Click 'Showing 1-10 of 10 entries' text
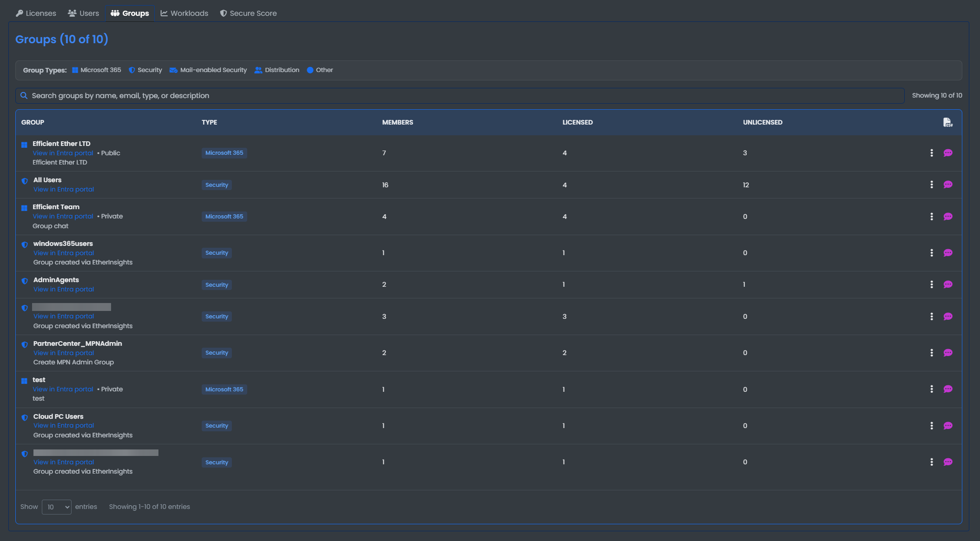980x541 pixels. coord(150,507)
